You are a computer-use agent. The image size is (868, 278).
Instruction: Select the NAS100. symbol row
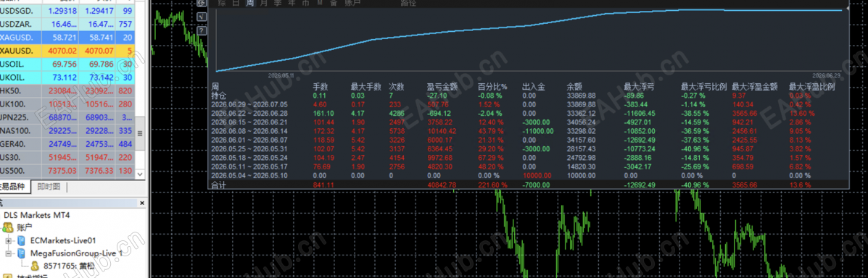pyautogui.click(x=67, y=130)
